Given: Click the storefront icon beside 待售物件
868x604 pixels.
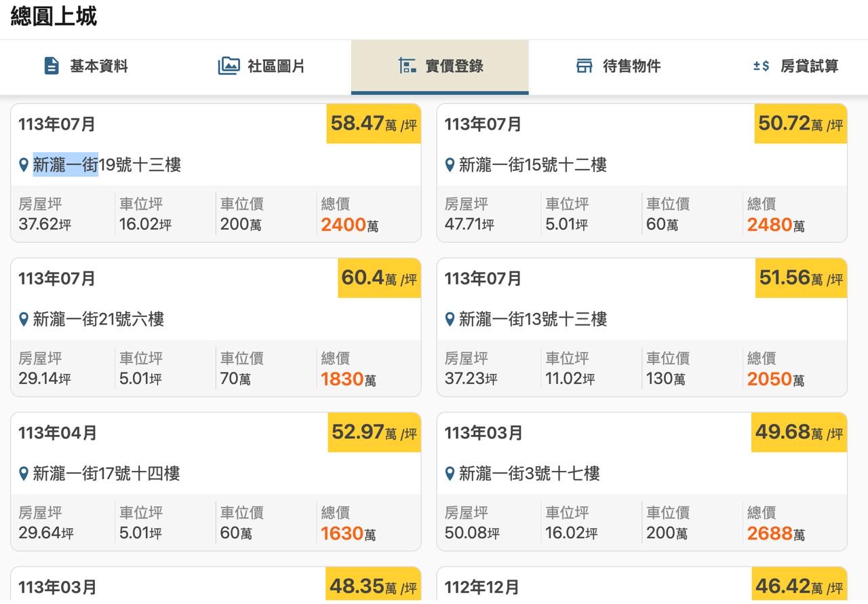Looking at the screenshot, I should pos(584,66).
